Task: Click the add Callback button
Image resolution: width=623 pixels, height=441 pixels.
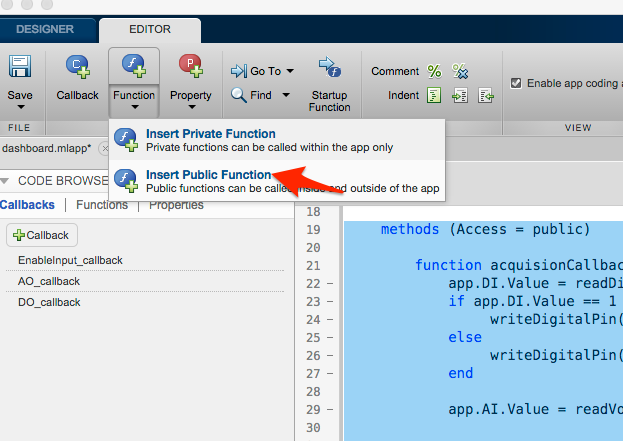Action: pyautogui.click(x=42, y=235)
